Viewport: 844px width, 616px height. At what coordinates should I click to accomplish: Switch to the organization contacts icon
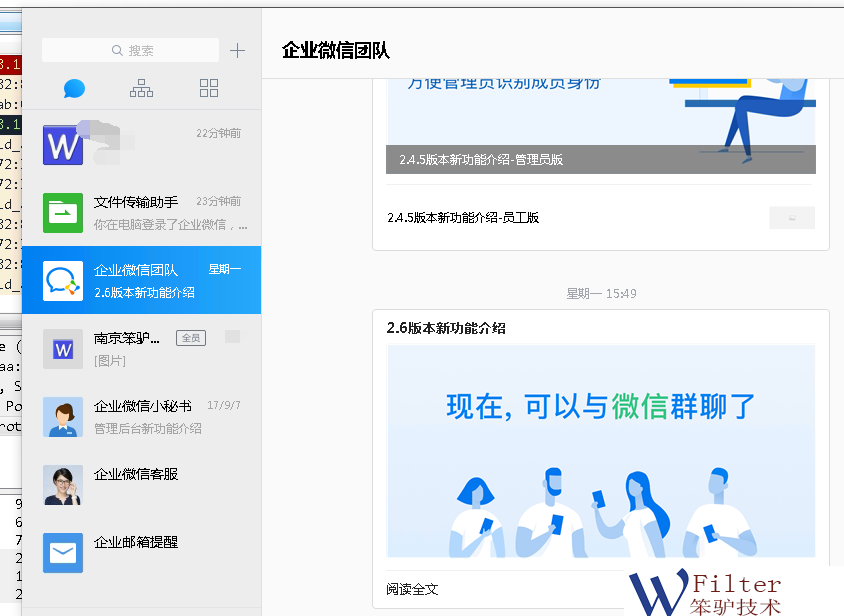pyautogui.click(x=141, y=89)
